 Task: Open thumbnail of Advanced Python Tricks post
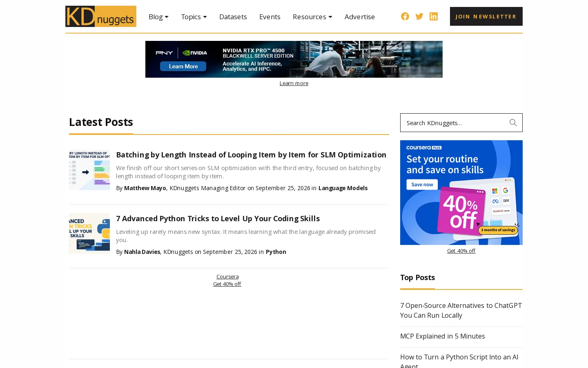[x=89, y=233]
